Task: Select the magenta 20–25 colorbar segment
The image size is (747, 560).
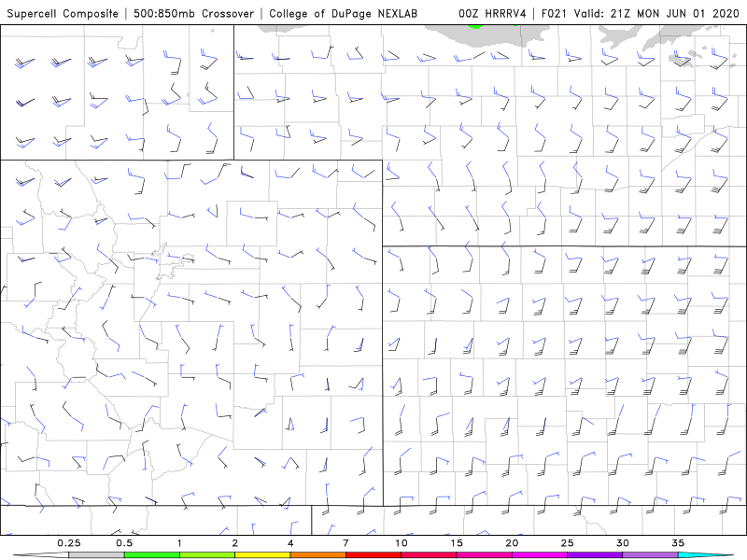Action: 540,555
